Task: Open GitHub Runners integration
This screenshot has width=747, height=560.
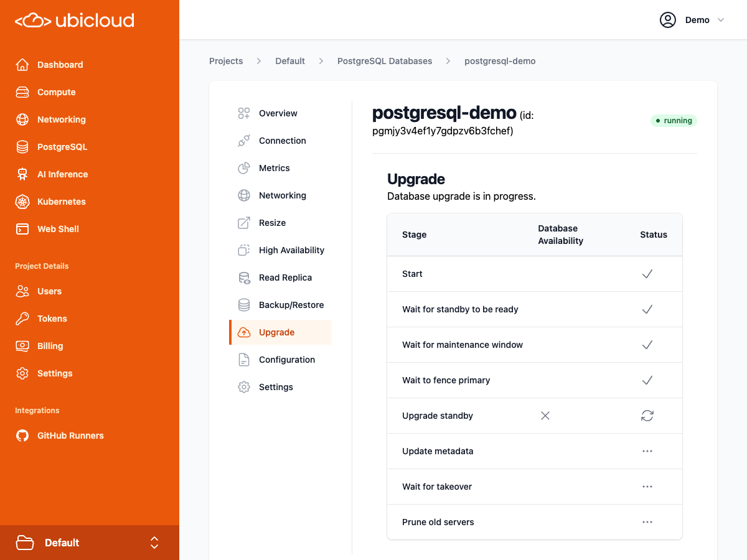Action: click(90, 436)
